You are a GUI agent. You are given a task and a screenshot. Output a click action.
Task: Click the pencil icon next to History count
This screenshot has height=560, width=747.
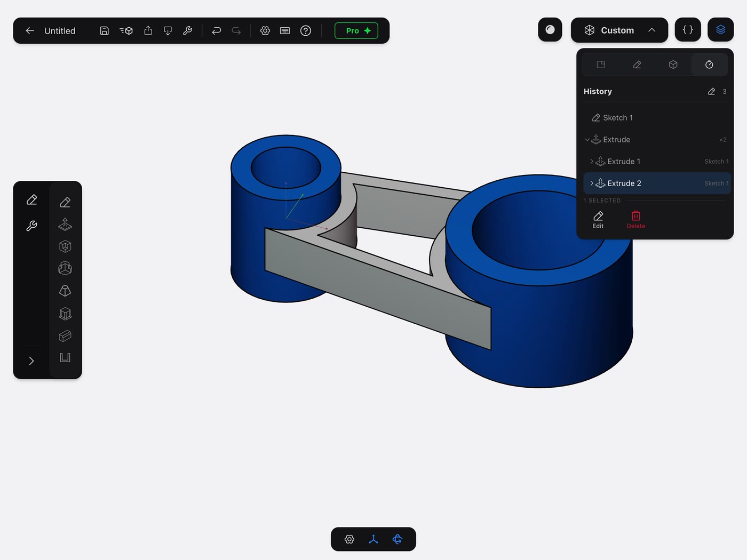pyautogui.click(x=711, y=92)
